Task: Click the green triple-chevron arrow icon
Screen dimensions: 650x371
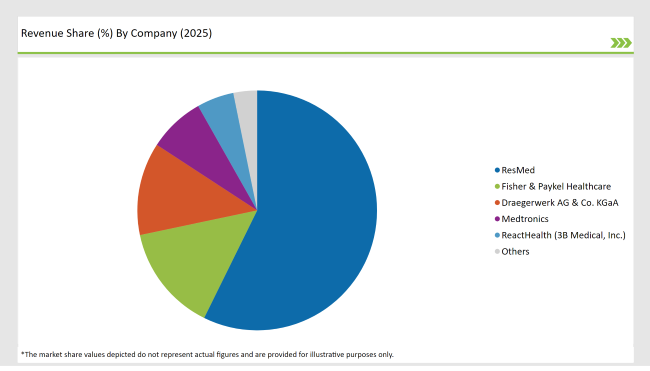Action: click(x=621, y=43)
